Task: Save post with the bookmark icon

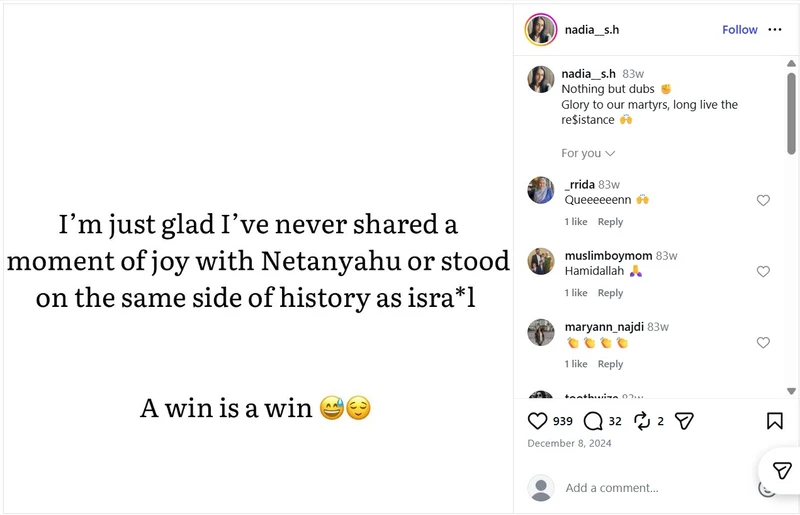Action: pyautogui.click(x=774, y=421)
